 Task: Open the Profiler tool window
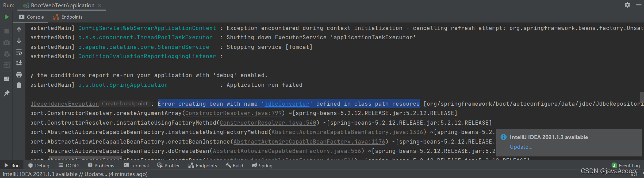tap(168, 166)
